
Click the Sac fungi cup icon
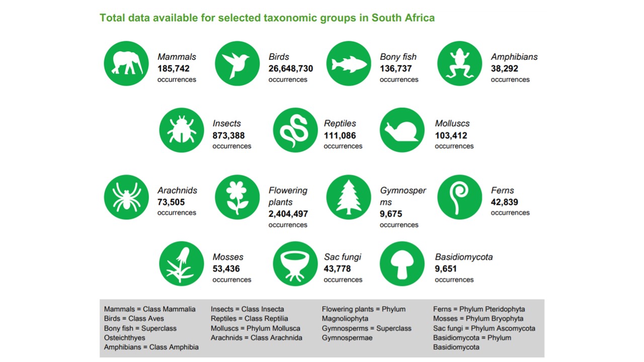(x=296, y=264)
